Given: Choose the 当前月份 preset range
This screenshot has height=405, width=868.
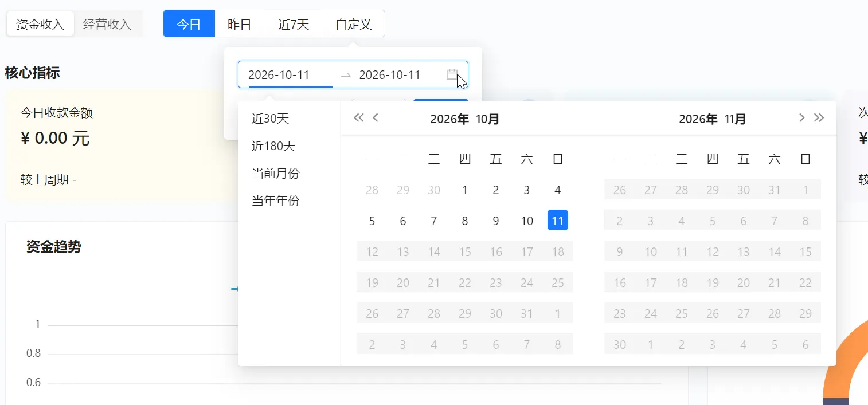Looking at the screenshot, I should coord(276,174).
